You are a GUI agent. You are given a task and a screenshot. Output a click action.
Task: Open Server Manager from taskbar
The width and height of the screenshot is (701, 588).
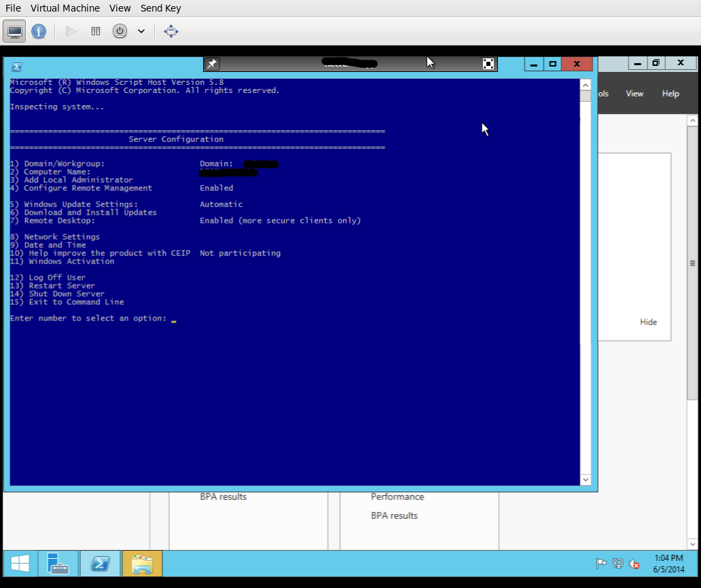58,564
